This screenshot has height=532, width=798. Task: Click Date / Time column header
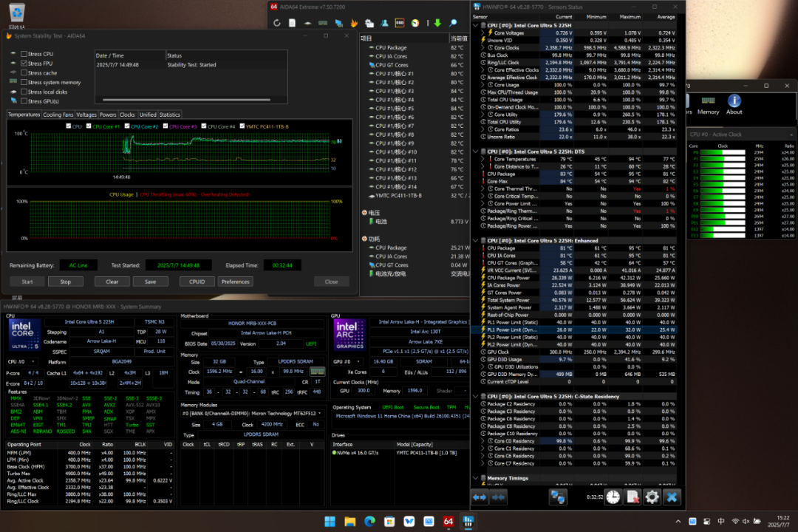pyautogui.click(x=130, y=55)
